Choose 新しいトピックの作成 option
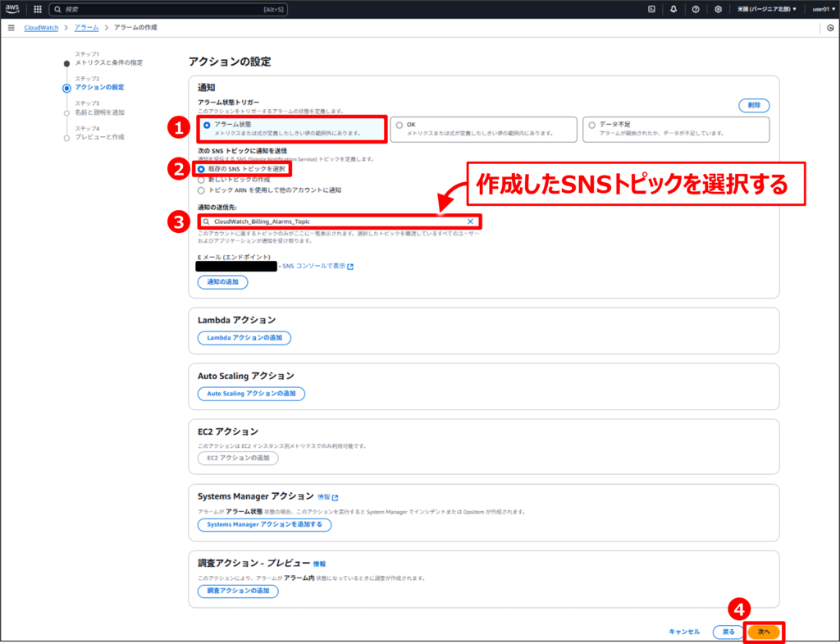 pos(201,180)
